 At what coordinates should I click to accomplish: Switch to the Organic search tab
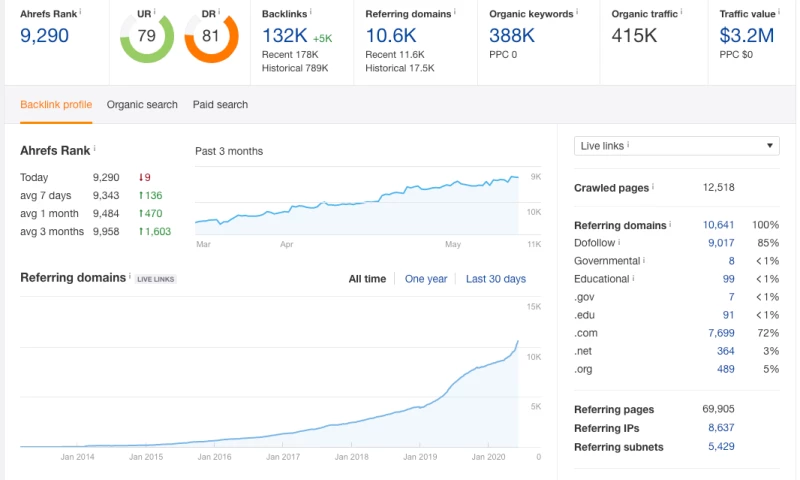pyautogui.click(x=142, y=104)
